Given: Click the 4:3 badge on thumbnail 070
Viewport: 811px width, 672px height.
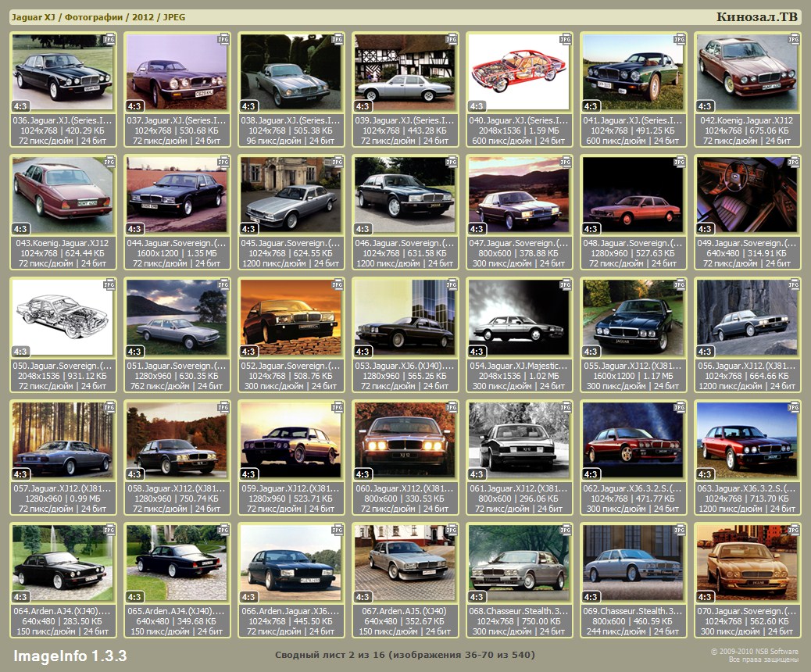Looking at the screenshot, I should 705,597.
